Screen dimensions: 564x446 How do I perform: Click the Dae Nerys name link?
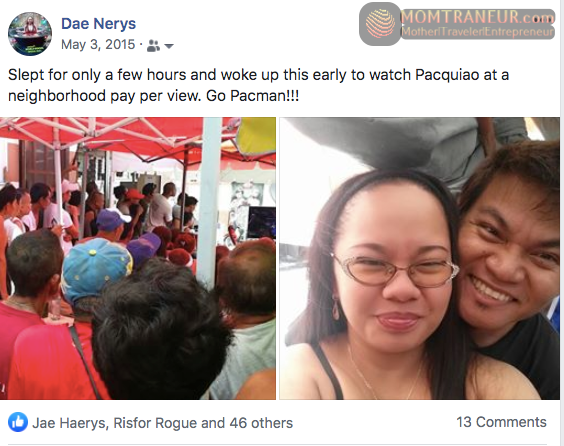point(98,24)
